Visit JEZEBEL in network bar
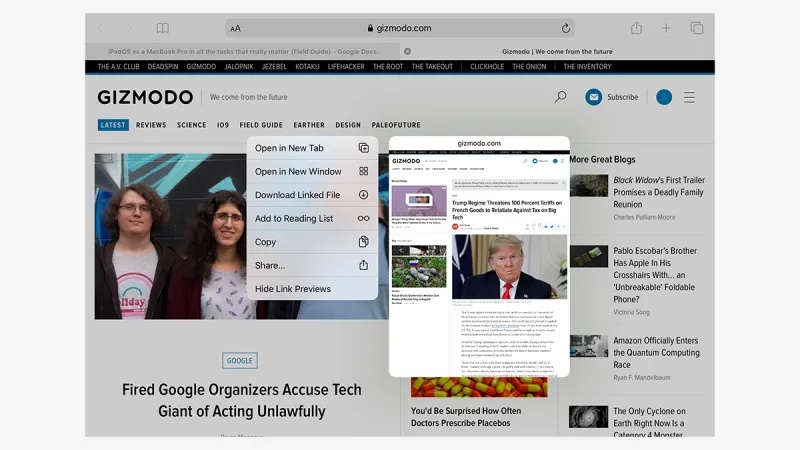This screenshot has height=450, width=800. [x=274, y=67]
